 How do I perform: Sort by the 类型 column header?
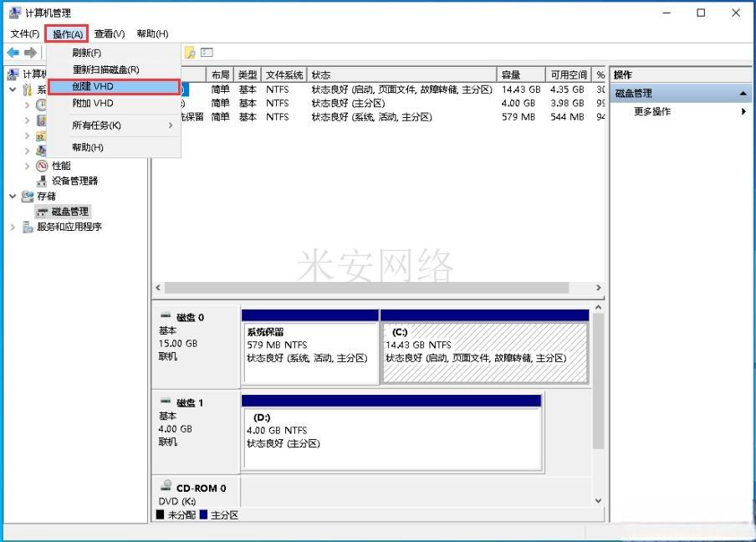click(x=248, y=74)
